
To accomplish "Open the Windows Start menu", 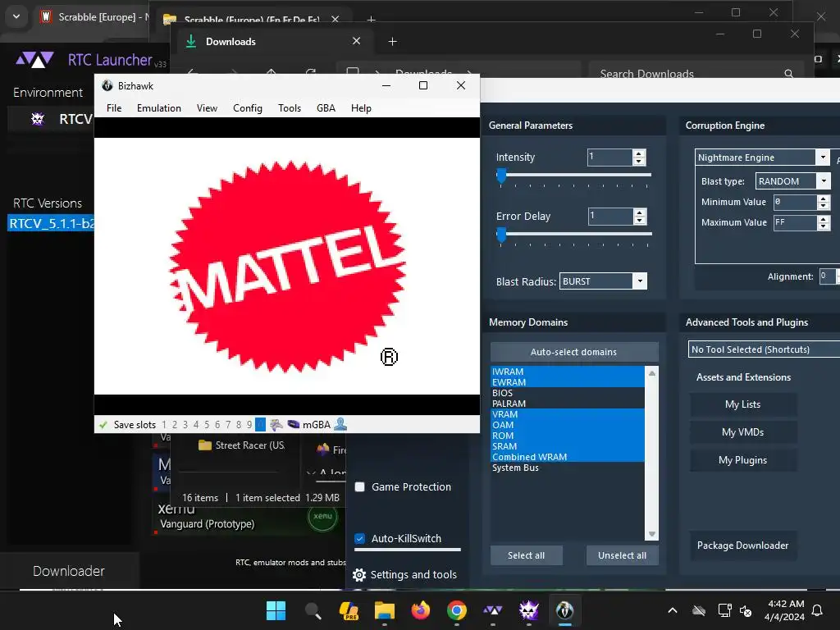I will click(276, 610).
